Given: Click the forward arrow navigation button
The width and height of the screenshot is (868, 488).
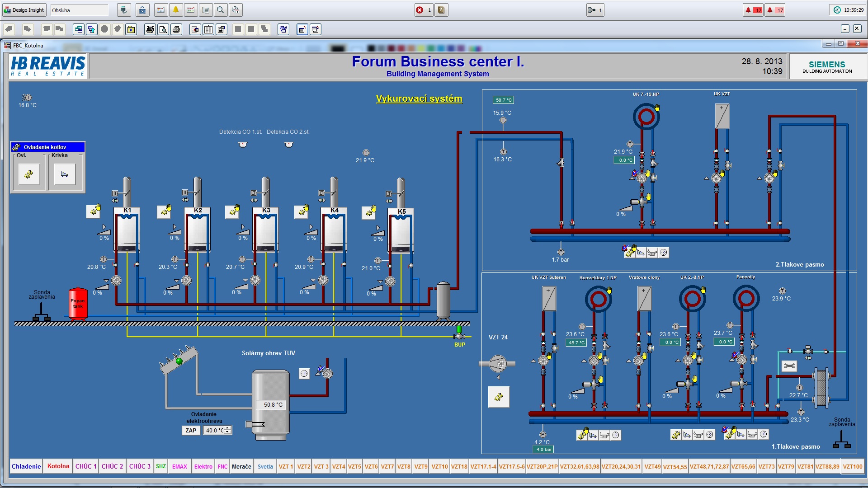Looking at the screenshot, I should coord(28,29).
